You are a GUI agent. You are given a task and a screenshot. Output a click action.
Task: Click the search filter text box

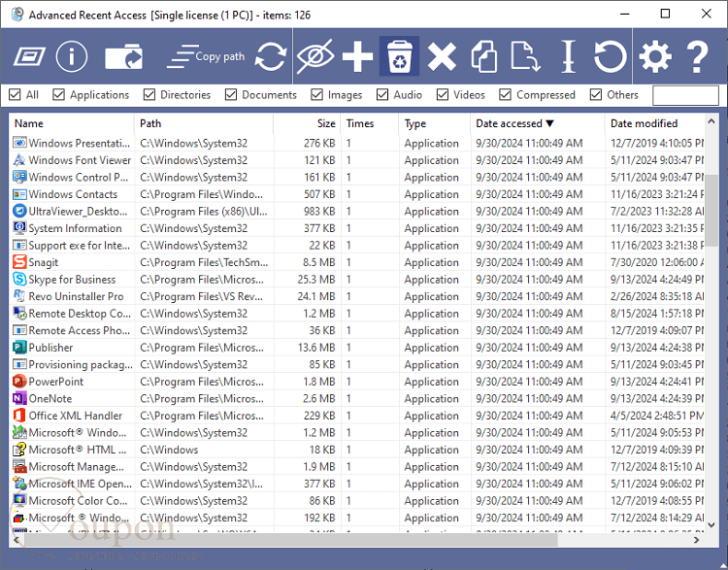click(685, 95)
